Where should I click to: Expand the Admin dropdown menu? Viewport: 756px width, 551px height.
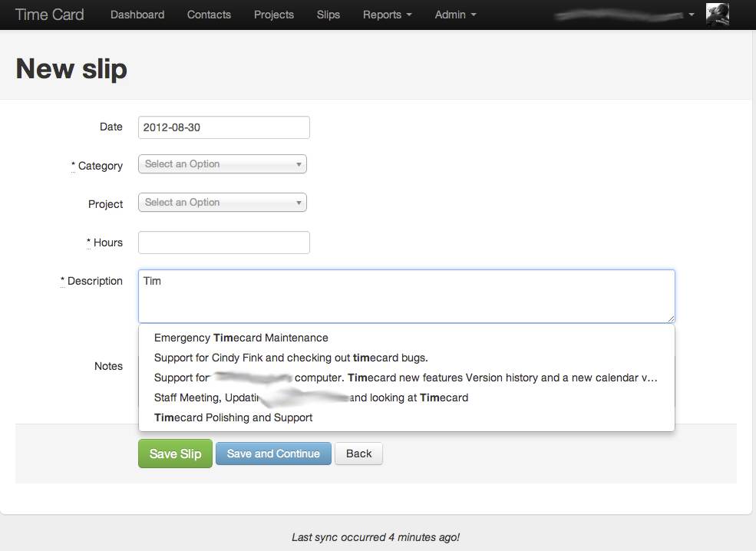[x=455, y=15]
